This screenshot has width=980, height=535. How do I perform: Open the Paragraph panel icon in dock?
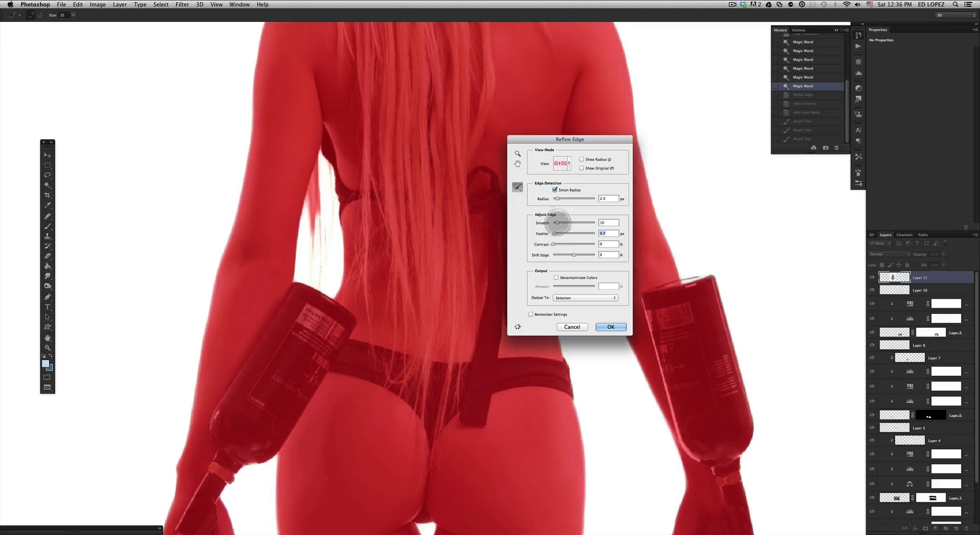tap(859, 141)
